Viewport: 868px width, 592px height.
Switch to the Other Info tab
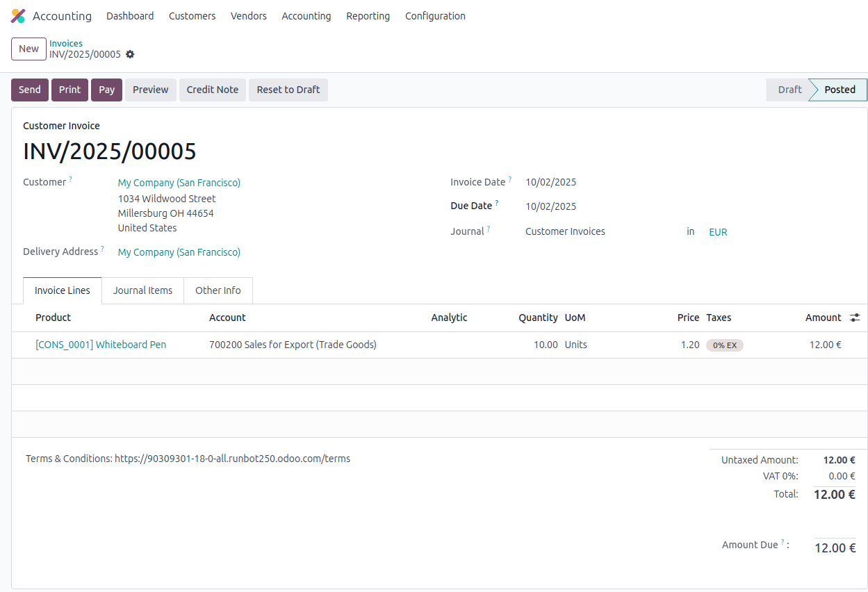[x=218, y=290]
